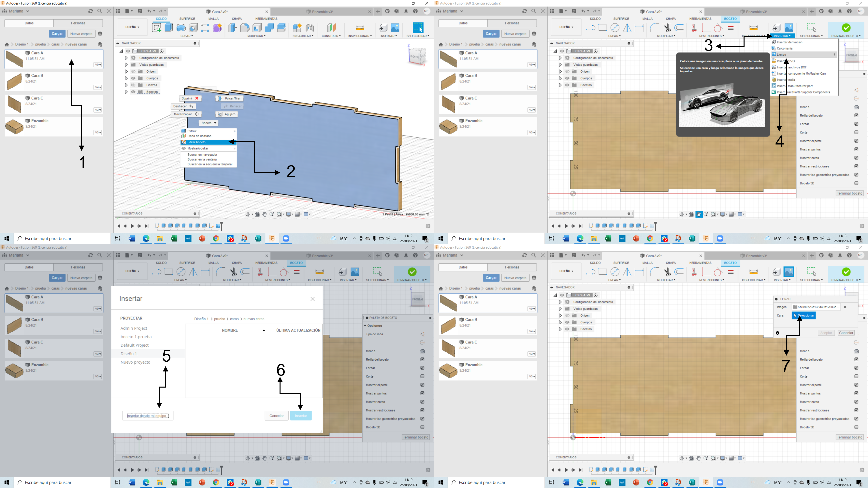
Task: Expand the Lienzos node in the navigator
Action: (x=126, y=85)
